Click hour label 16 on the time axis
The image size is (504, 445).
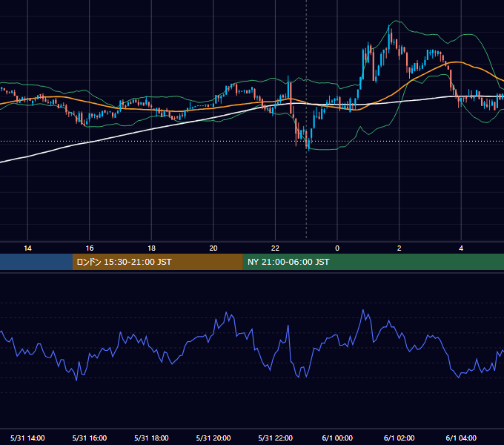click(x=90, y=248)
